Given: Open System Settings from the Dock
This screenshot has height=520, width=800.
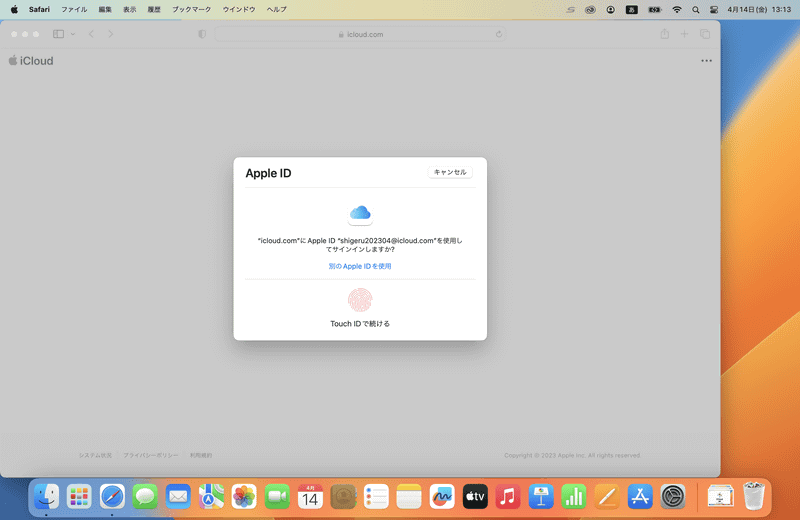Looking at the screenshot, I should click(x=673, y=497).
